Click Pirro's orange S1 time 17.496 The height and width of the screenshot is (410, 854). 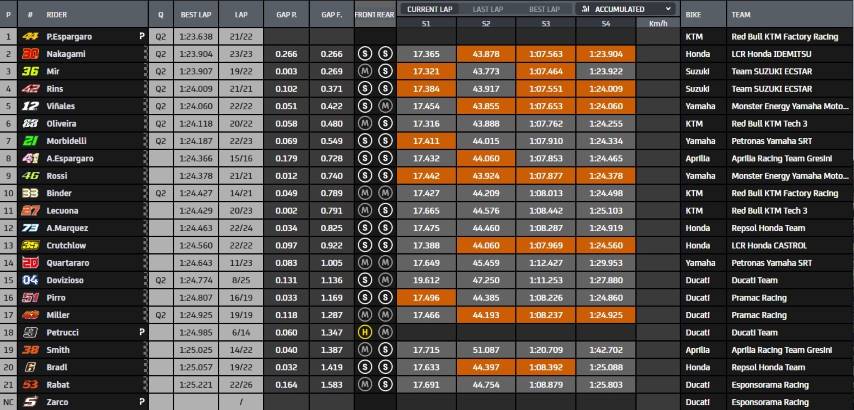426,298
